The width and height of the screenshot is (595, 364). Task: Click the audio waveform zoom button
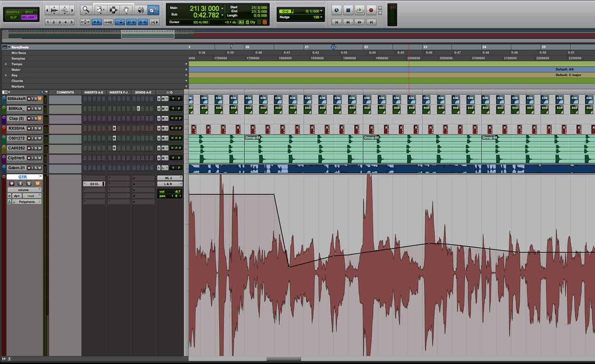click(55, 10)
